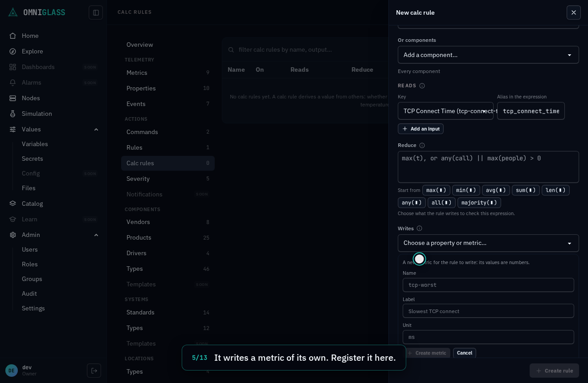Click the Values sliders icon

(13, 129)
